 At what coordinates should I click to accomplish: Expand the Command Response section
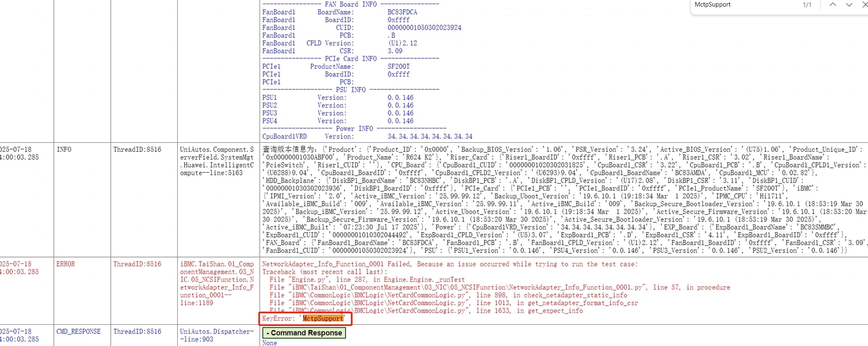point(304,333)
